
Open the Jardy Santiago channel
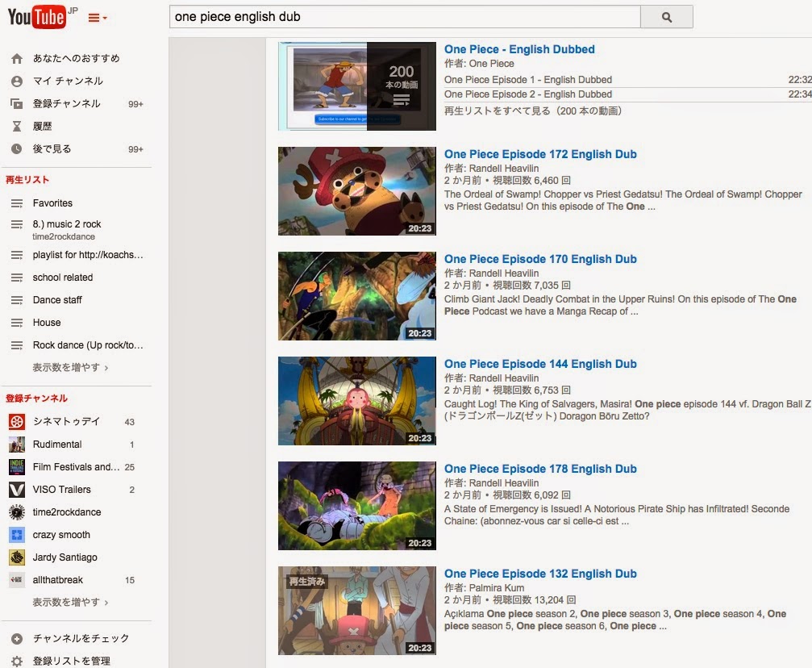(x=65, y=557)
